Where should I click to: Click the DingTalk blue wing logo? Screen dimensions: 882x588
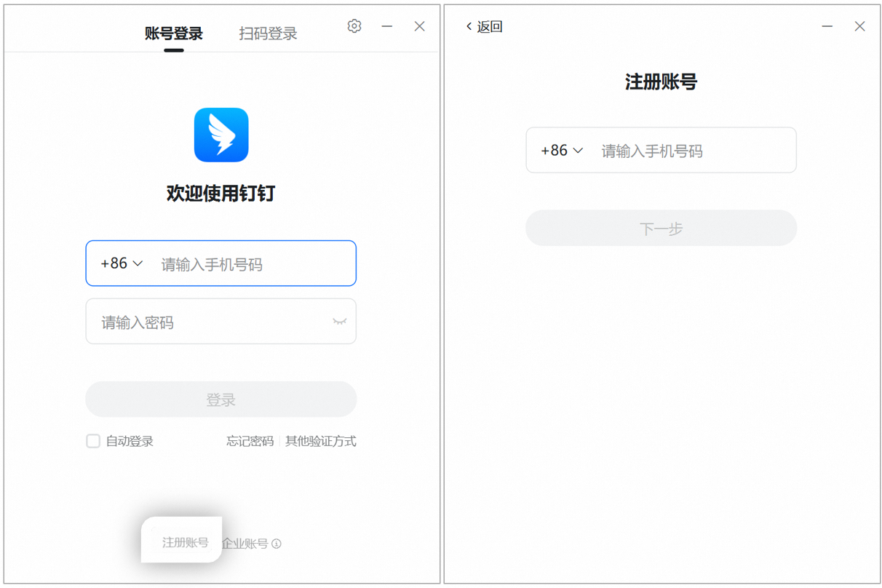tap(221, 135)
